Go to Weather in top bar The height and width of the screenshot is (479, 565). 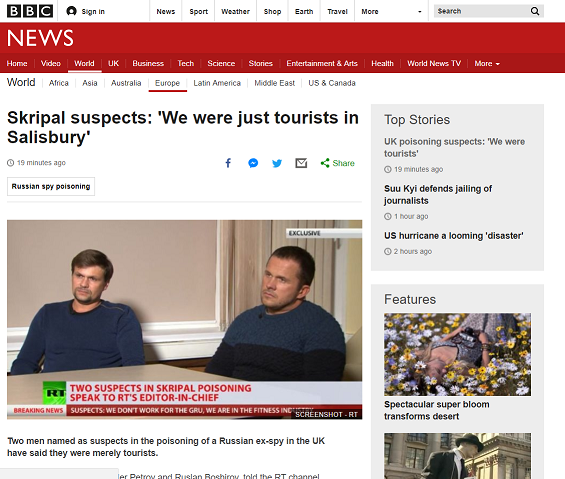[235, 12]
